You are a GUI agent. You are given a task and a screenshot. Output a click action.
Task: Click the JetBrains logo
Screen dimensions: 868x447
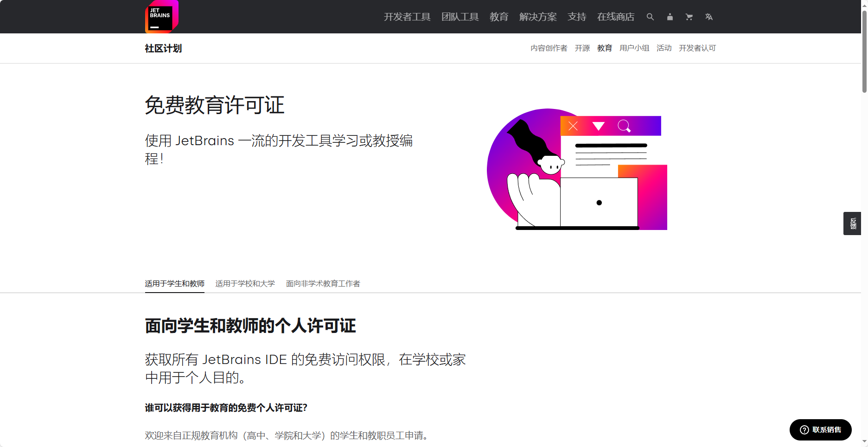(162, 17)
